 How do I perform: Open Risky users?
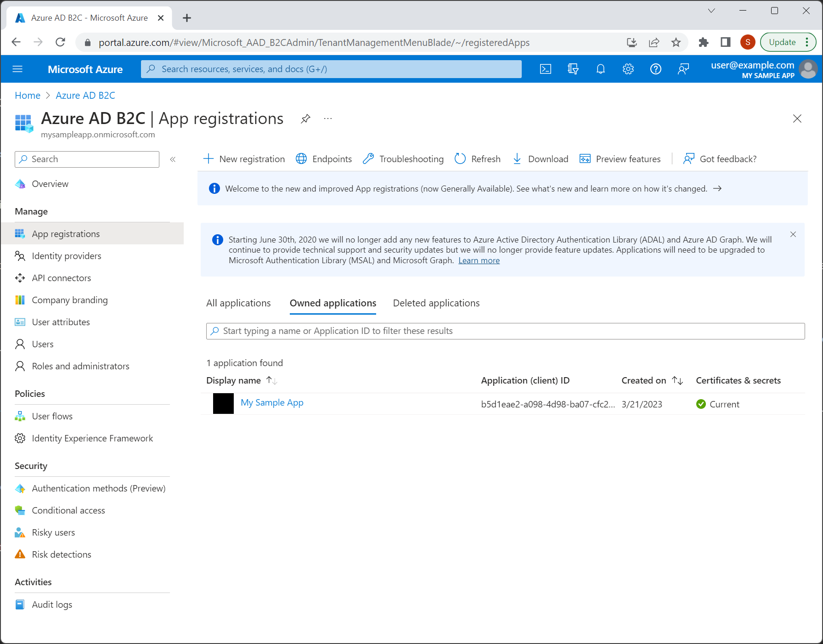pos(53,532)
